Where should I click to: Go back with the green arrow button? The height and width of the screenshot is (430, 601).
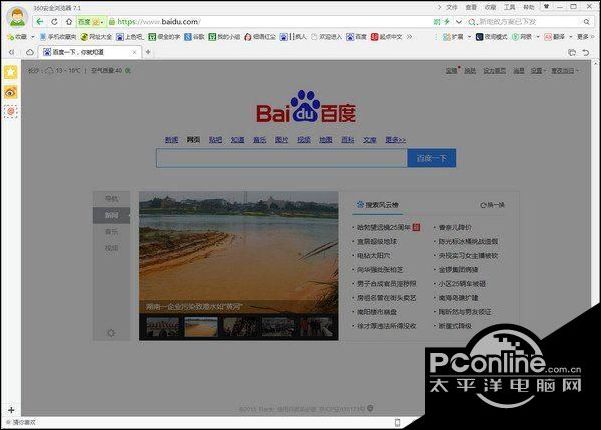click(x=39, y=22)
